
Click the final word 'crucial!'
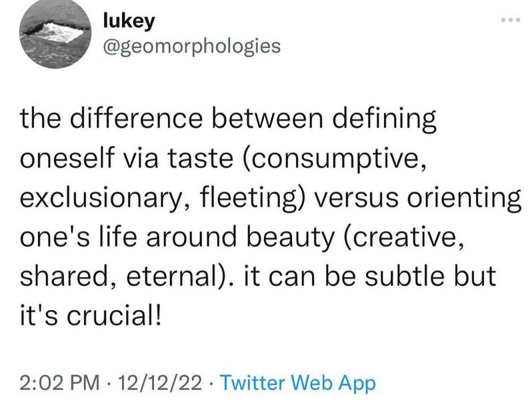point(113,315)
